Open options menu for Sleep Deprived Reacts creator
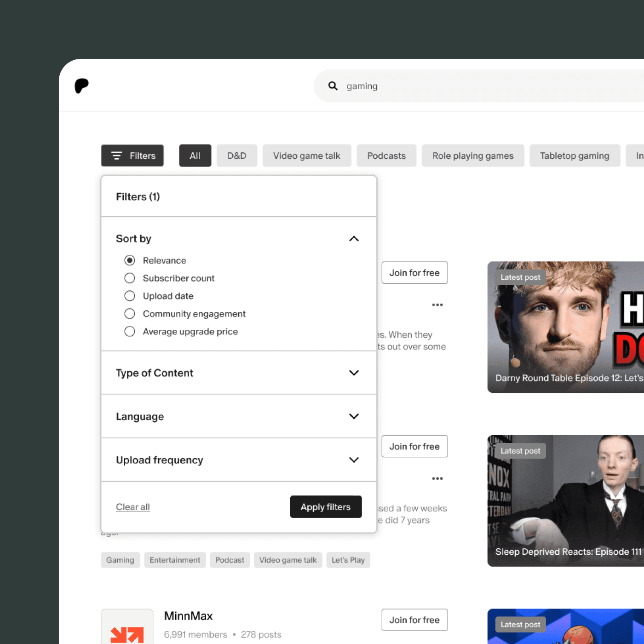 coord(437,478)
